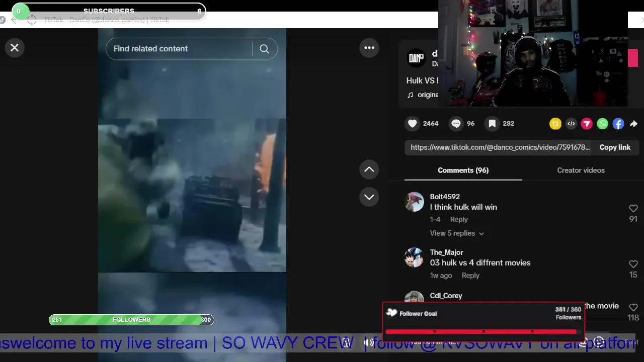Image resolution: width=644 pixels, height=362 pixels.
Task: Click the "1w ago" timestamp
Action: (x=441, y=276)
